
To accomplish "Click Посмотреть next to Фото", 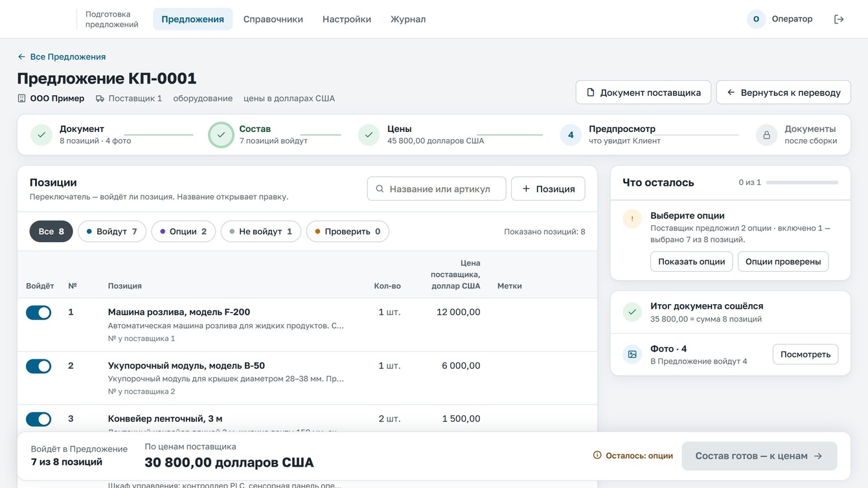I will tap(805, 355).
